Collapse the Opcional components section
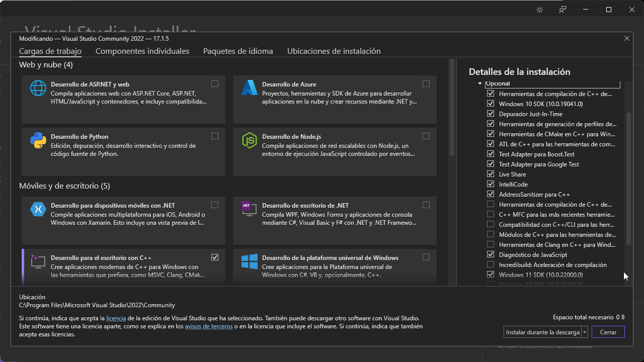Image resolution: width=644 pixels, height=362 pixels. 480,84
